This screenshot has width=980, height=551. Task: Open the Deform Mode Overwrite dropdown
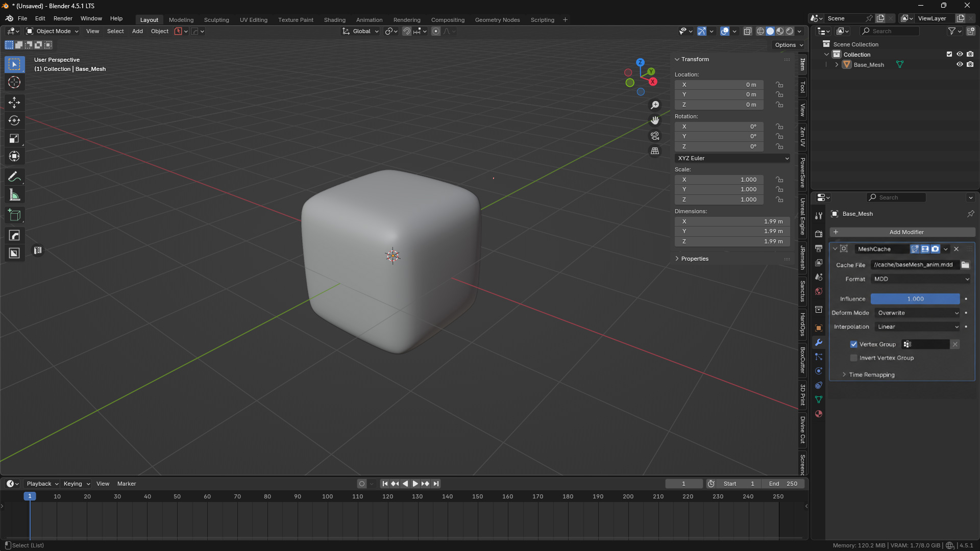tap(918, 313)
